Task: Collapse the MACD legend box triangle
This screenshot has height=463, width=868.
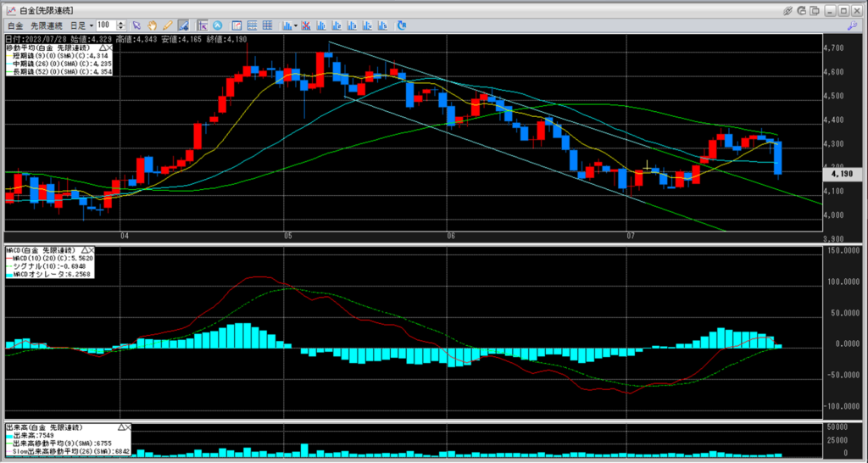Action: pos(84,250)
